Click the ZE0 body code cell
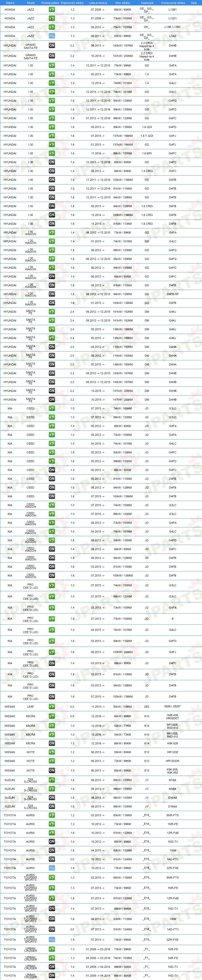The image size is (202, 980). pos(146,706)
